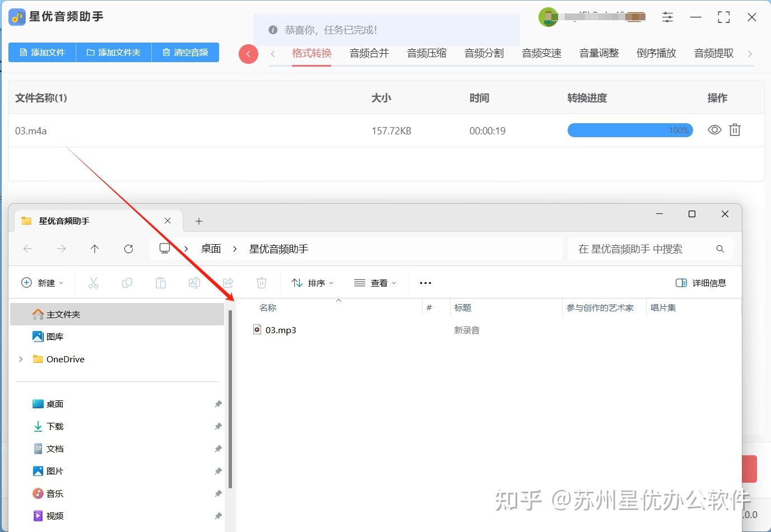Unpin 桌面 using its pin icon
This screenshot has height=532, width=771.
[x=218, y=404]
